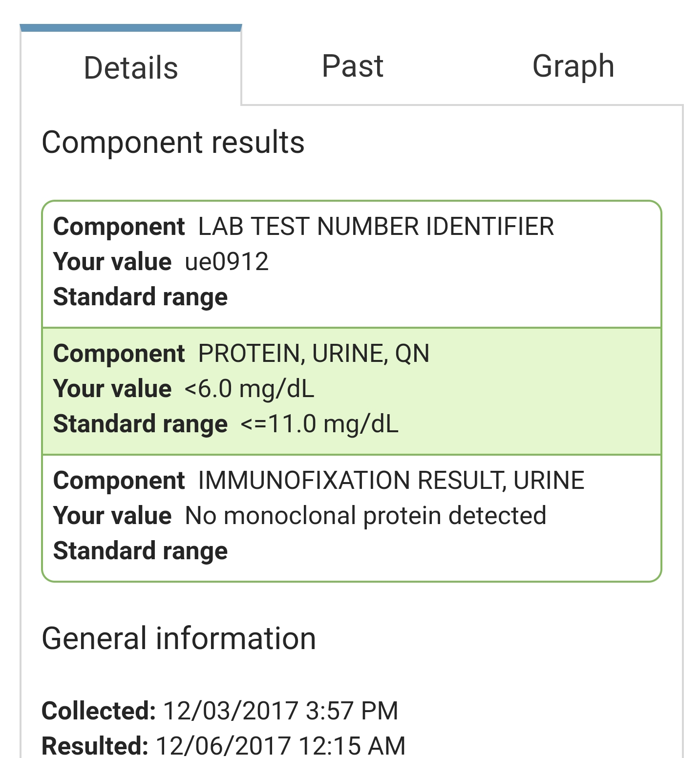Viewport: 700px width, 758px height.
Task: Click the collected date 12/03/2017 3:57 PM
Action: point(280,711)
